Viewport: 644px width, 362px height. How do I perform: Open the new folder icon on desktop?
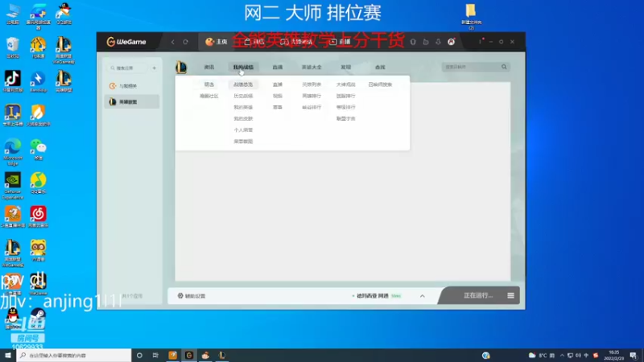471,16
